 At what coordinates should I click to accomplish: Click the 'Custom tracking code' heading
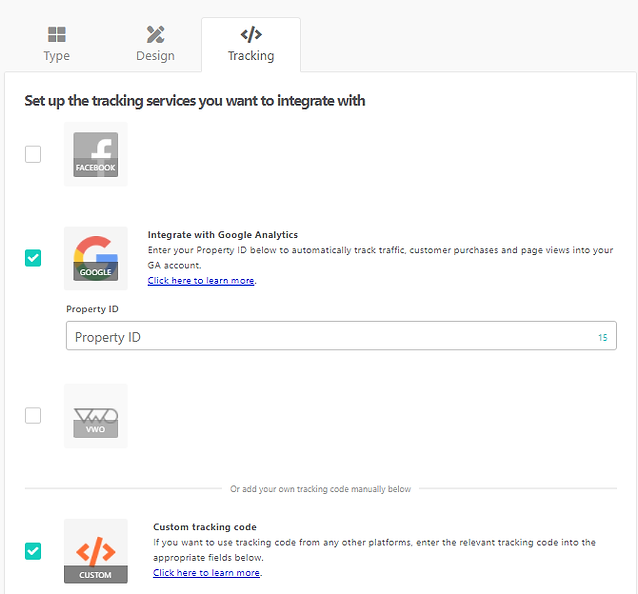click(205, 527)
